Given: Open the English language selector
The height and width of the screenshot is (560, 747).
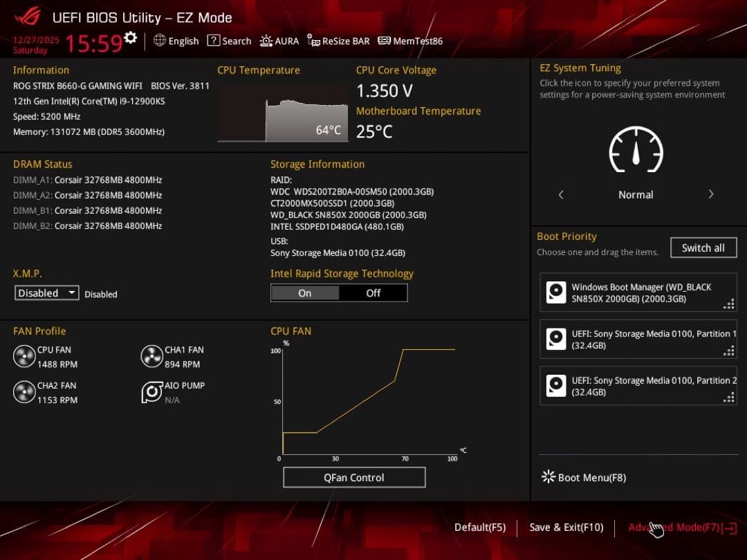Looking at the screenshot, I should 176,41.
